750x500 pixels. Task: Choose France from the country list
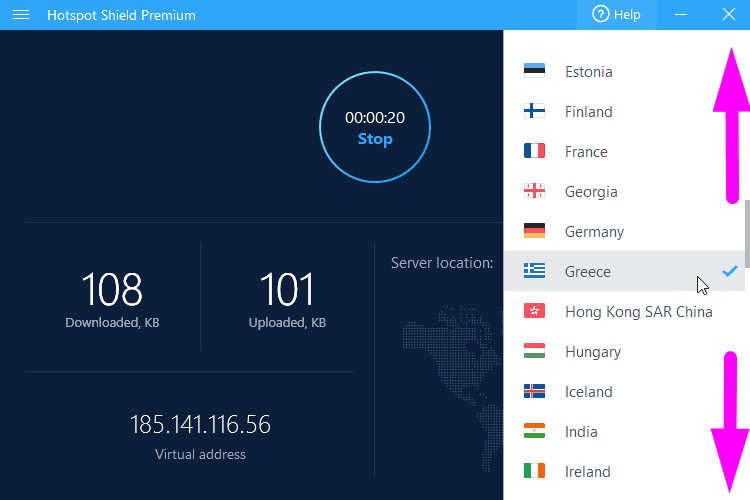coord(624,151)
